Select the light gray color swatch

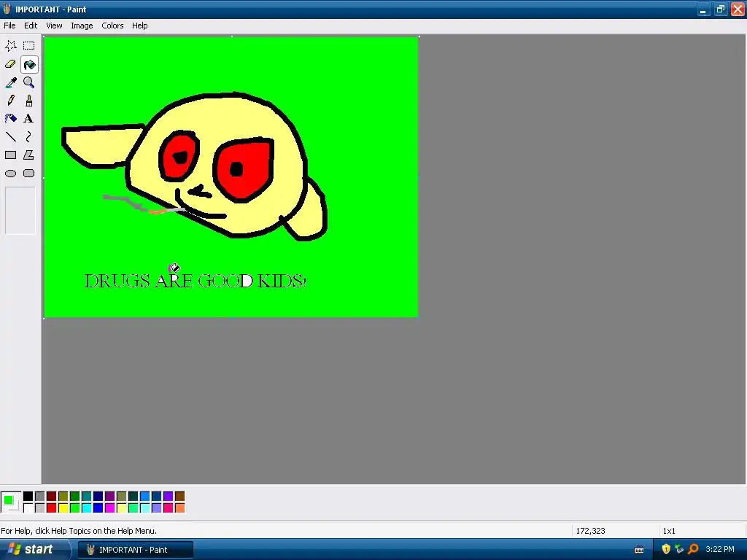tap(39, 508)
